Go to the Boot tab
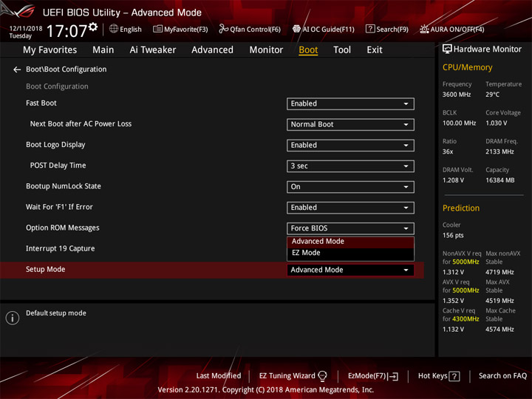Screen dimensions: 532x399 308,50
